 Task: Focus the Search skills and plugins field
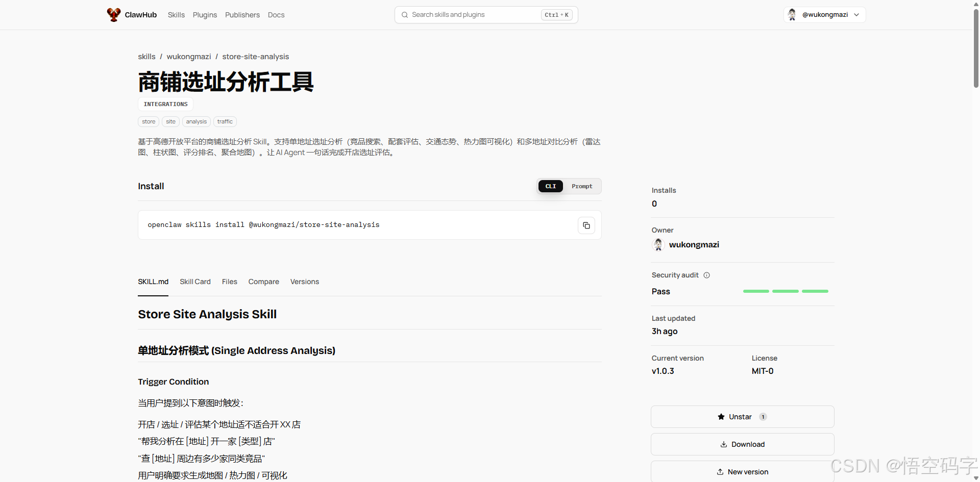(x=486, y=15)
